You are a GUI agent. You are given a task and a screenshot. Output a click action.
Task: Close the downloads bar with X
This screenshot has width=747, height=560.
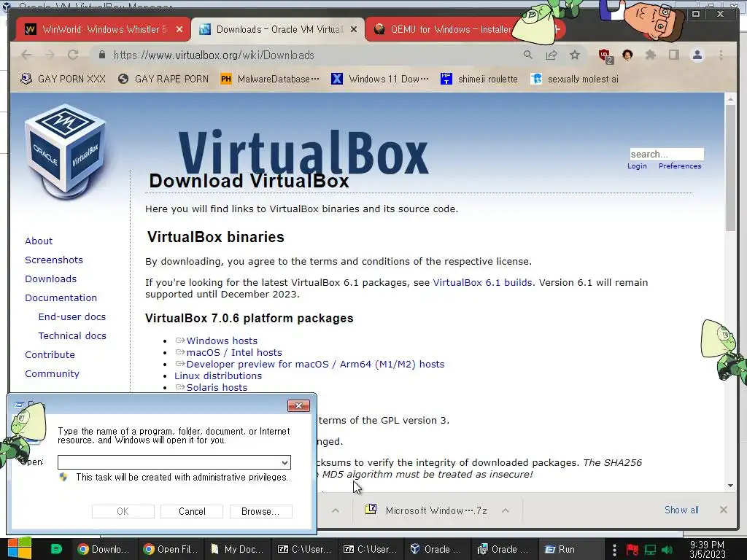pos(724,510)
